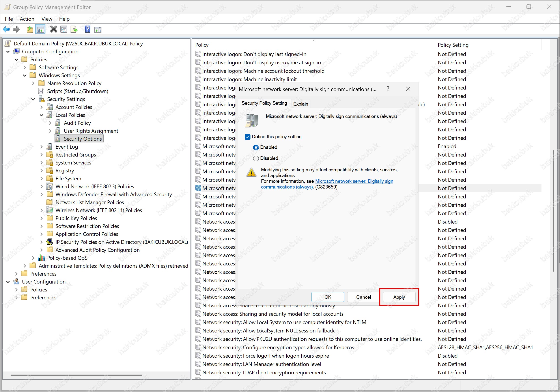Select Windows Defender Firewall with Advanced Security
This screenshot has width=560, height=392.
click(x=114, y=194)
